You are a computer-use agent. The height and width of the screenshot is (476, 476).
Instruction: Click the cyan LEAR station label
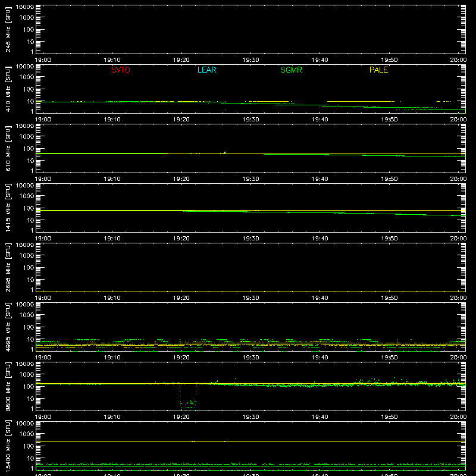206,70
